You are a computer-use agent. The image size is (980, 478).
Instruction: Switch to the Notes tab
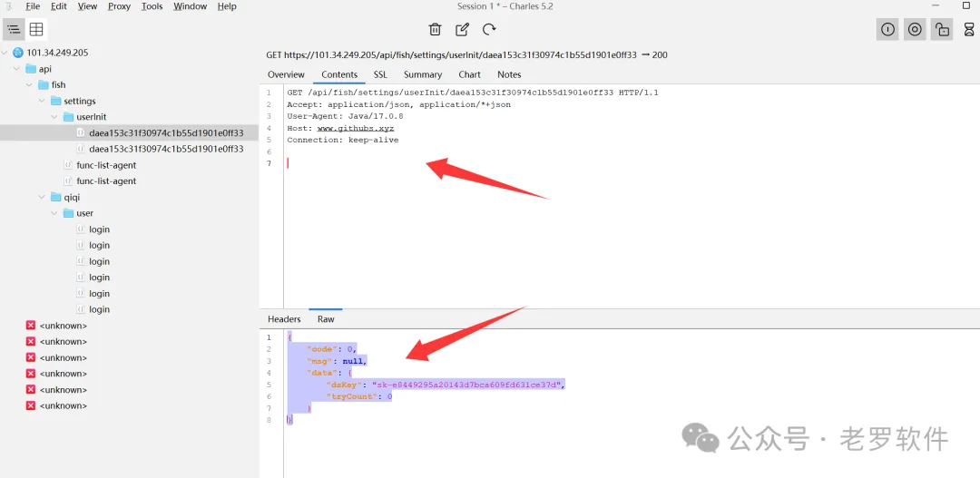pyautogui.click(x=509, y=74)
